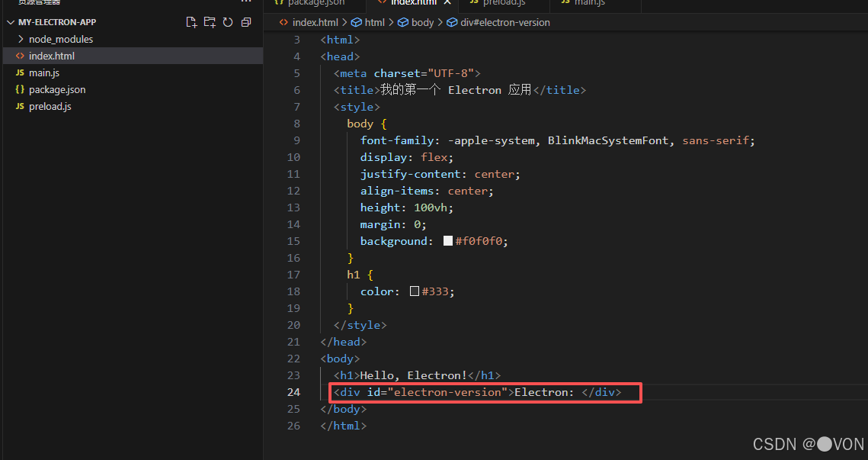Close the index.html editor tab
This screenshot has width=868, height=460.
click(447, 3)
